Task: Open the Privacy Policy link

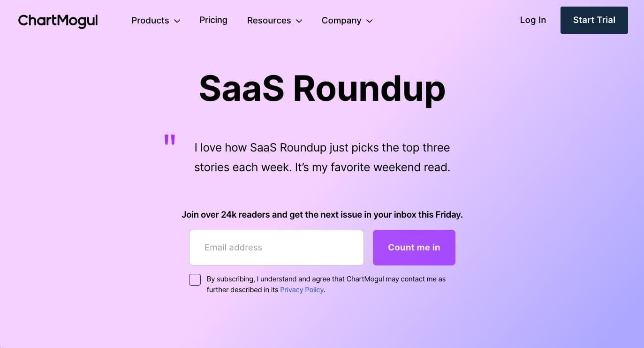Action: 302,289
